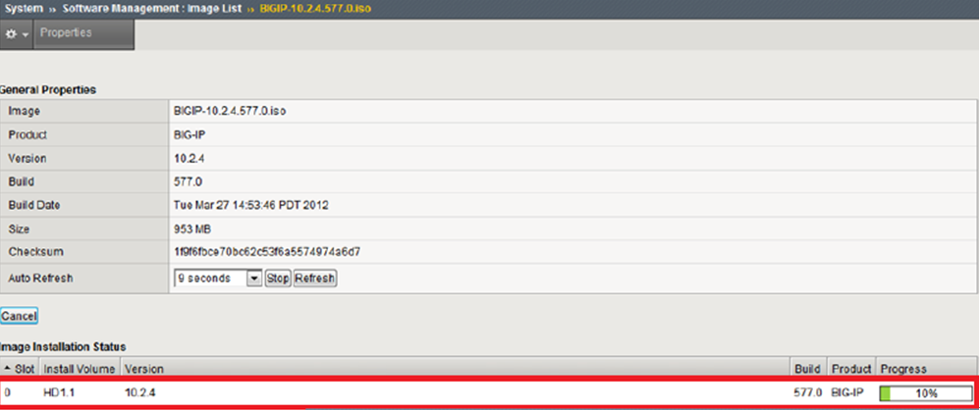Viewport: 980px width, 410px height.
Task: Click the Refresh button
Action: coord(315,279)
